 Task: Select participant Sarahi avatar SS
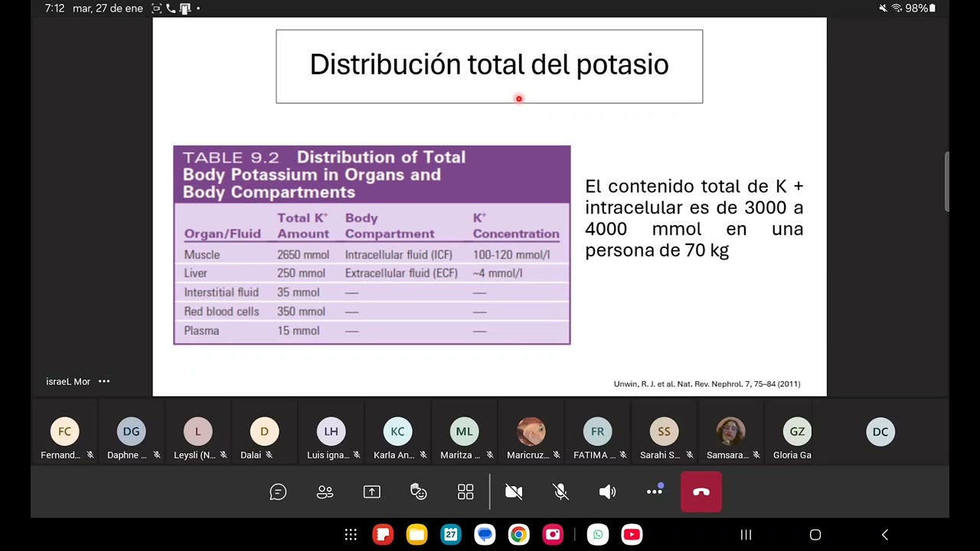[664, 432]
